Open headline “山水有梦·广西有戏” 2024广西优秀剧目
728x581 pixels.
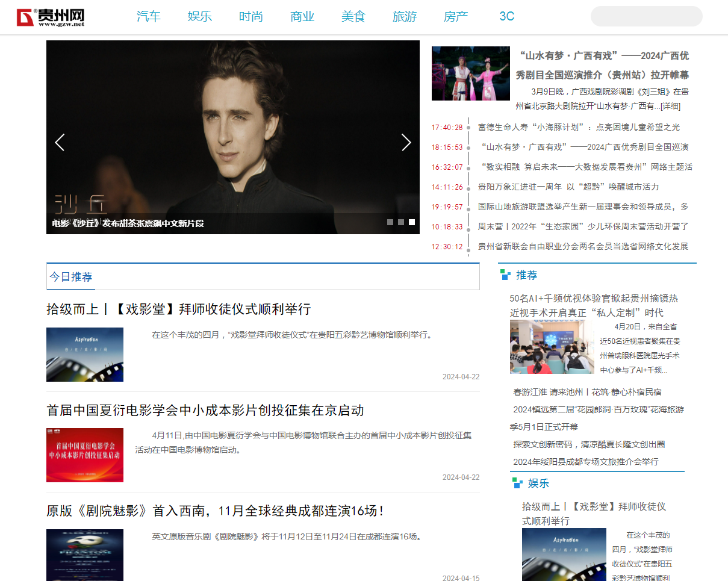602,65
